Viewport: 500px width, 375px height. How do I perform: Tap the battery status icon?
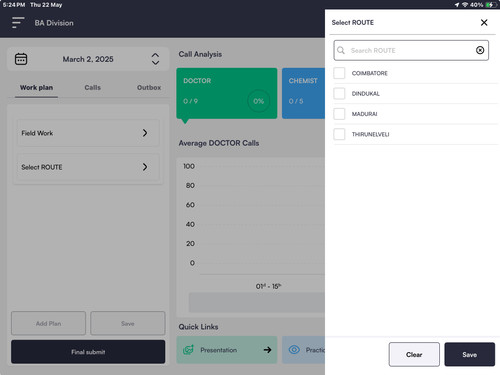(x=491, y=5)
